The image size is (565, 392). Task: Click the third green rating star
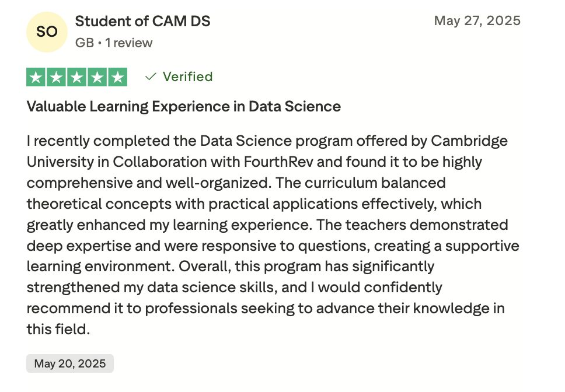click(77, 77)
